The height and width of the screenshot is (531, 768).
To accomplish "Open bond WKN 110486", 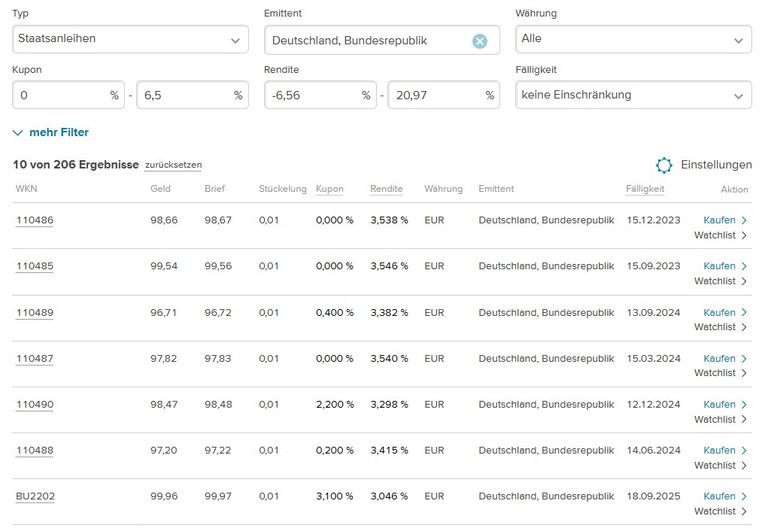I will click(34, 220).
